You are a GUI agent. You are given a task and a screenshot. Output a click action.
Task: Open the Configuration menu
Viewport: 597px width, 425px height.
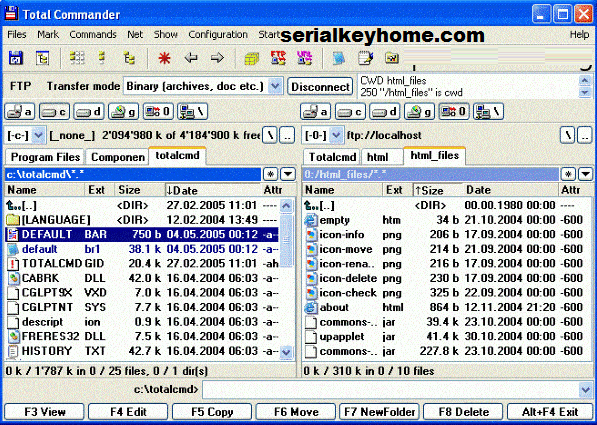tap(218, 35)
